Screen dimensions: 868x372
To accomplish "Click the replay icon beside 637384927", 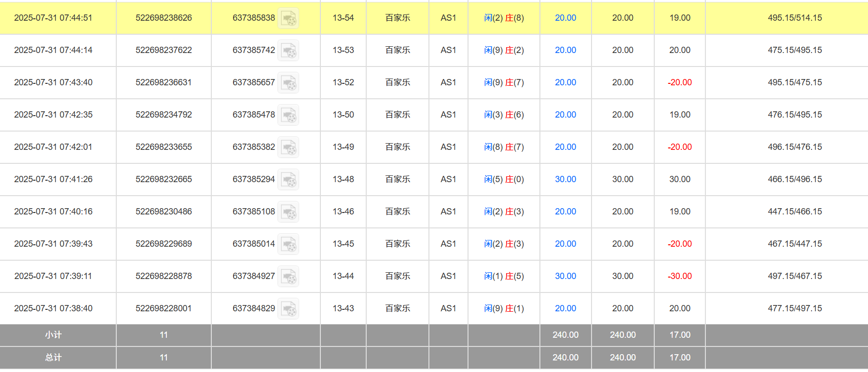I will click(x=289, y=277).
